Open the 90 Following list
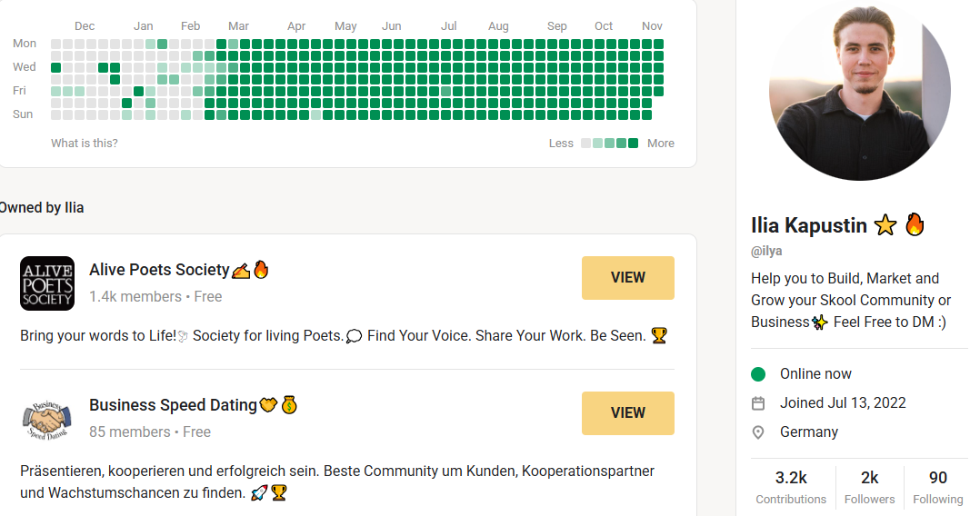This screenshot has height=516, width=980. (937, 487)
